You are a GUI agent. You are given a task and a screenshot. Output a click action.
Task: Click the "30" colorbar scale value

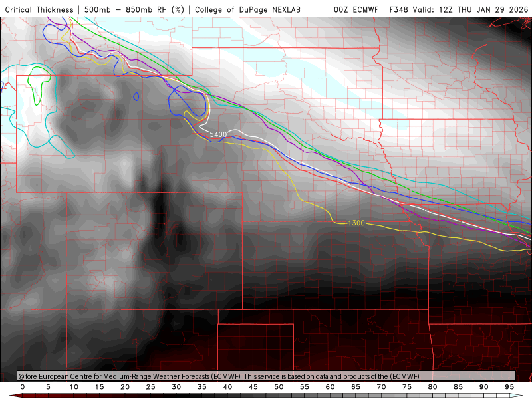coord(176,387)
